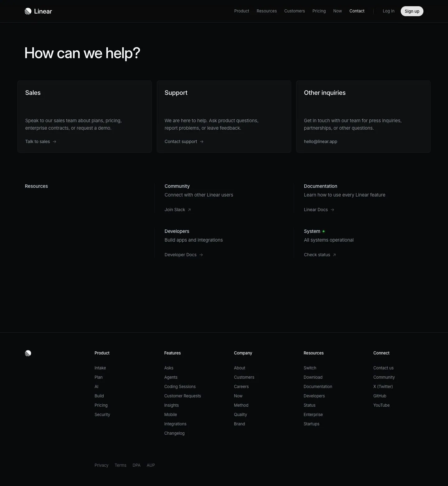Click the Privacy link at page bottom
Screen dimensions: 448x486
101,465
